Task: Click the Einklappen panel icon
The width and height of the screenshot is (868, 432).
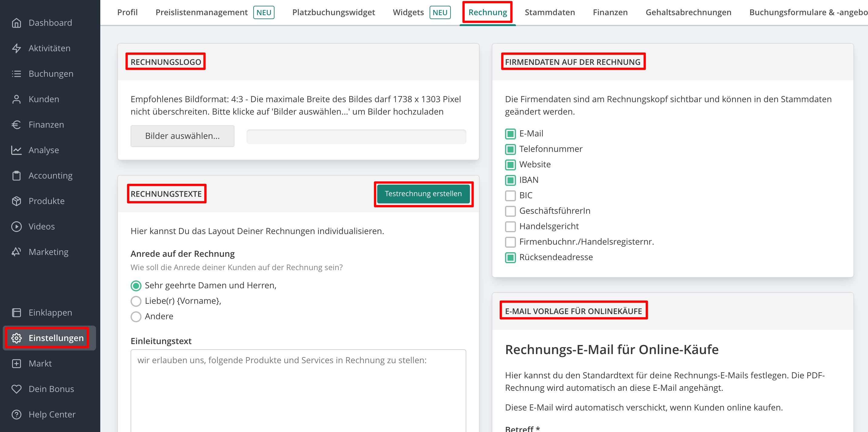Action: [x=16, y=313]
